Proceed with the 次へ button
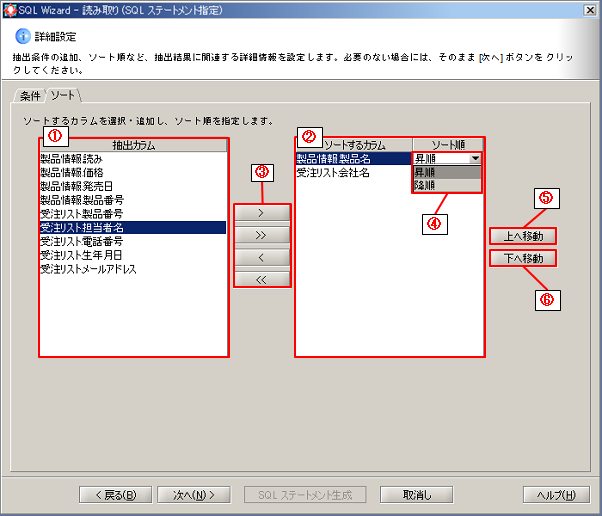The height and width of the screenshot is (516, 602). coord(194,495)
